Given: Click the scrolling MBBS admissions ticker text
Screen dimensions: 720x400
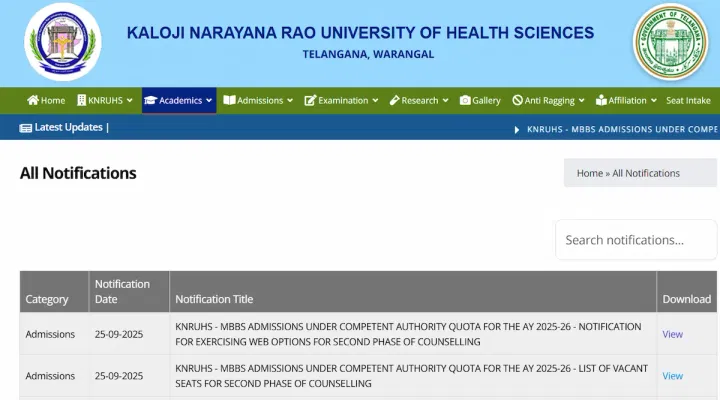Looking at the screenshot, I should (620, 130).
